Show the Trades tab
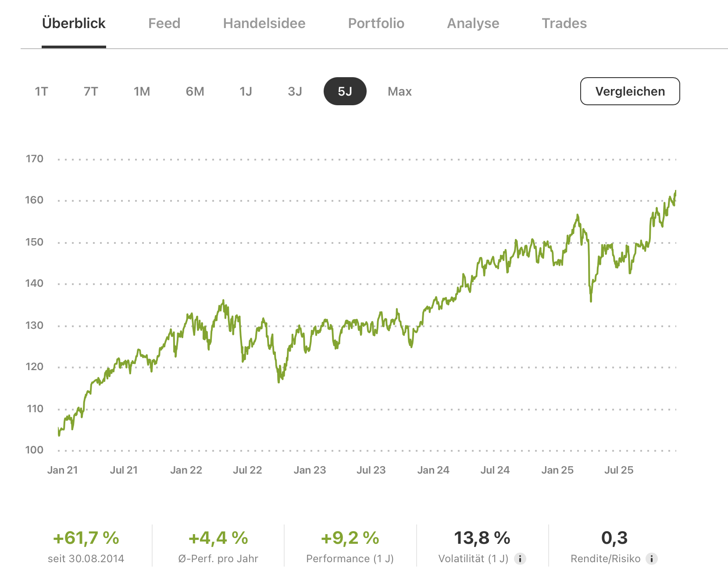Screen dimensions: 728x585 [564, 23]
